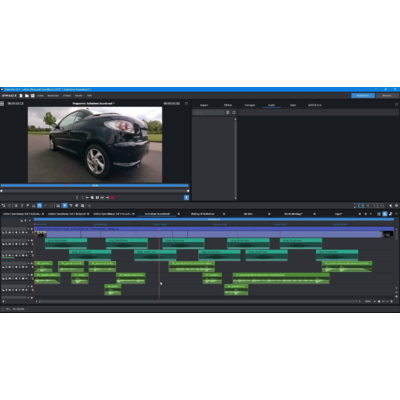Open the Hilfe menu
Image resolution: width=400 pixels, height=400 pixels.
89,96
